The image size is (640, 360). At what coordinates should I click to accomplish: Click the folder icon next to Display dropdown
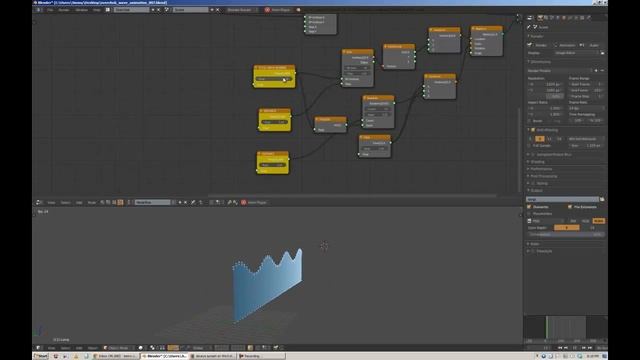point(602,53)
